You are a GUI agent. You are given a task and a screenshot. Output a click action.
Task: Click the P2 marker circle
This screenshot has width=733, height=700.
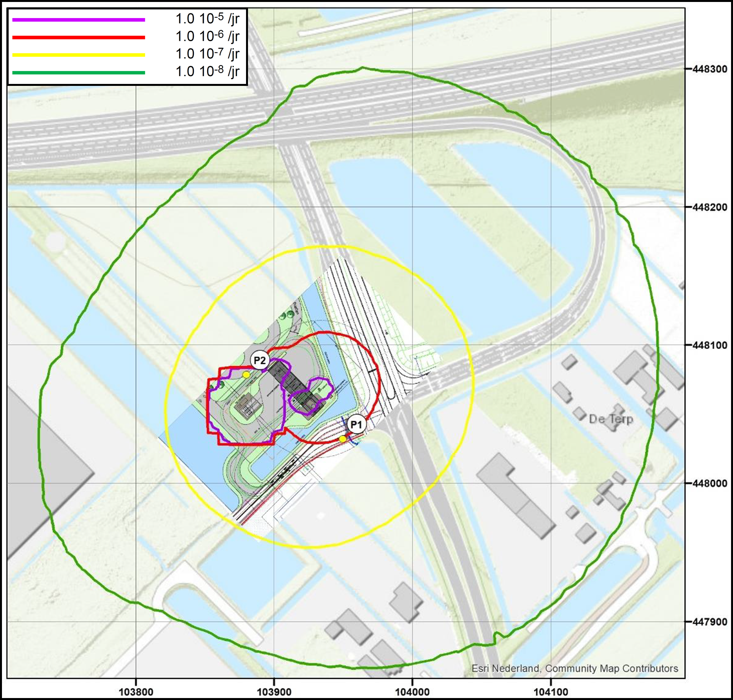(260, 360)
